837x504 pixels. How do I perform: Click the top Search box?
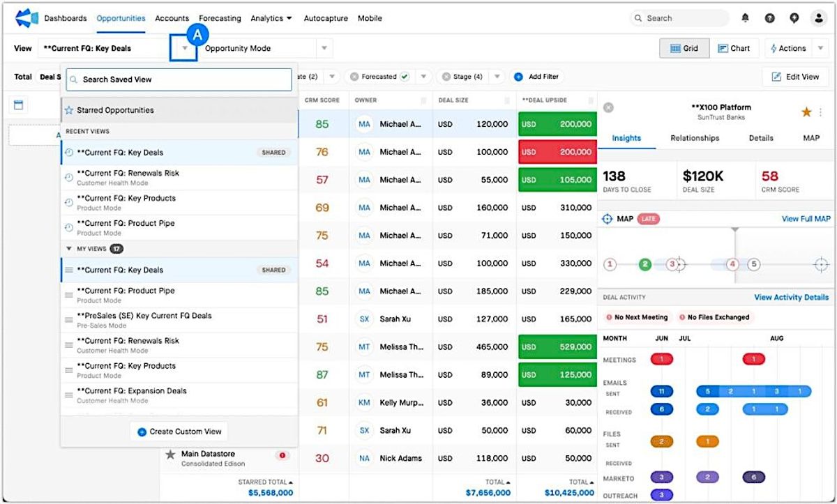(x=679, y=18)
